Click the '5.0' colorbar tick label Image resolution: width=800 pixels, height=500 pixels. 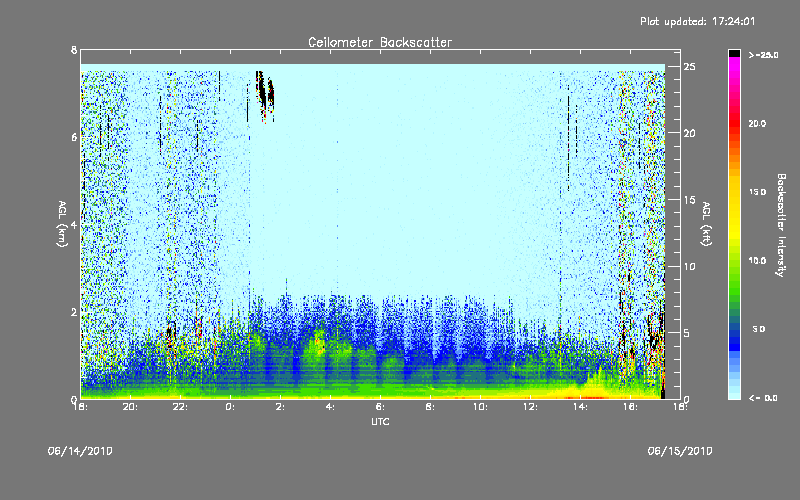tap(759, 329)
